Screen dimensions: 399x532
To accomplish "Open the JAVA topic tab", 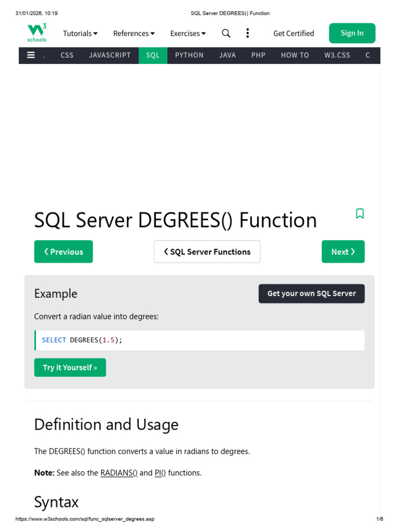I will (228, 55).
